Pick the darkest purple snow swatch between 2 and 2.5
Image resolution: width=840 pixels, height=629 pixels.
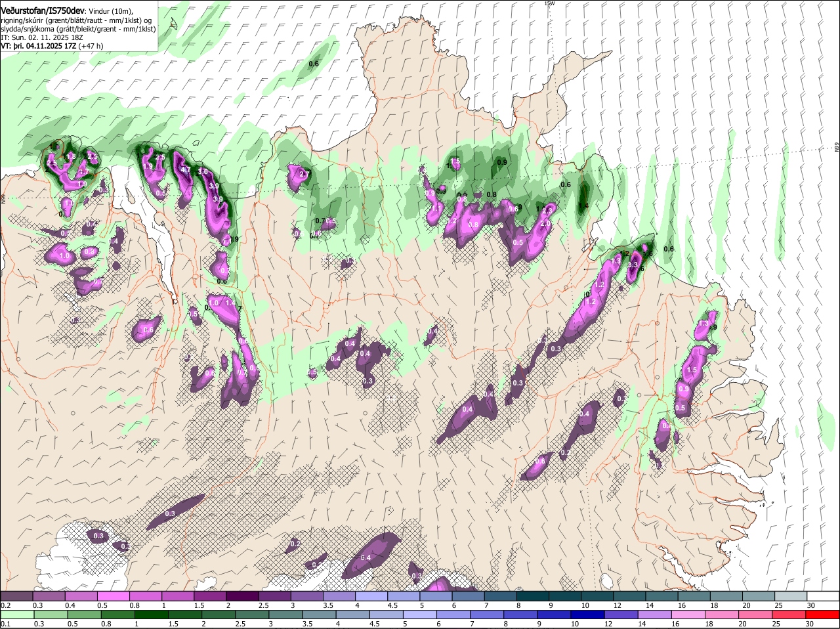(241, 596)
